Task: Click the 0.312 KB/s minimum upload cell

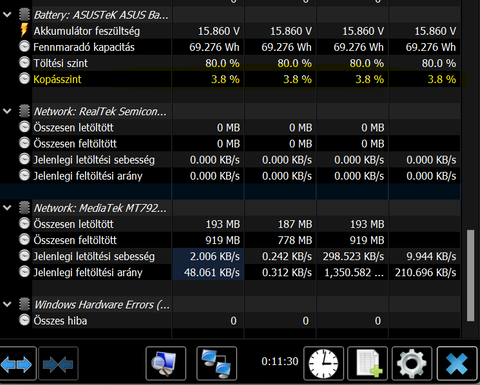Action: (280, 272)
